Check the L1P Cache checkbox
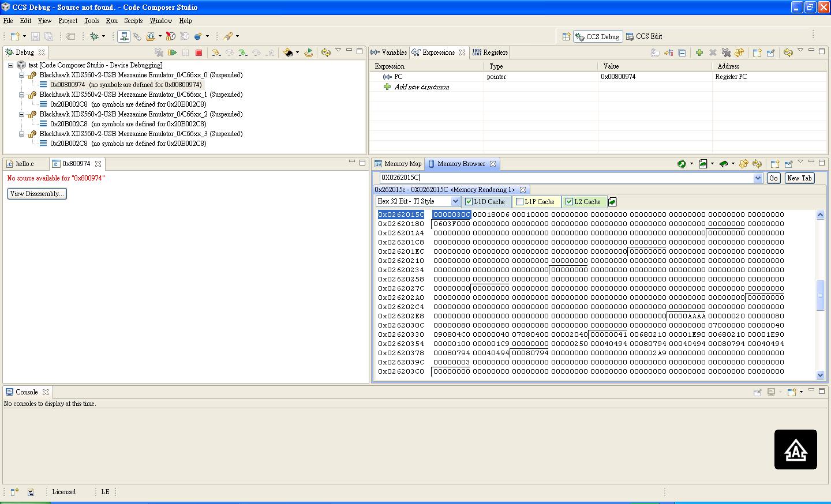This screenshot has width=831, height=504. pos(519,202)
